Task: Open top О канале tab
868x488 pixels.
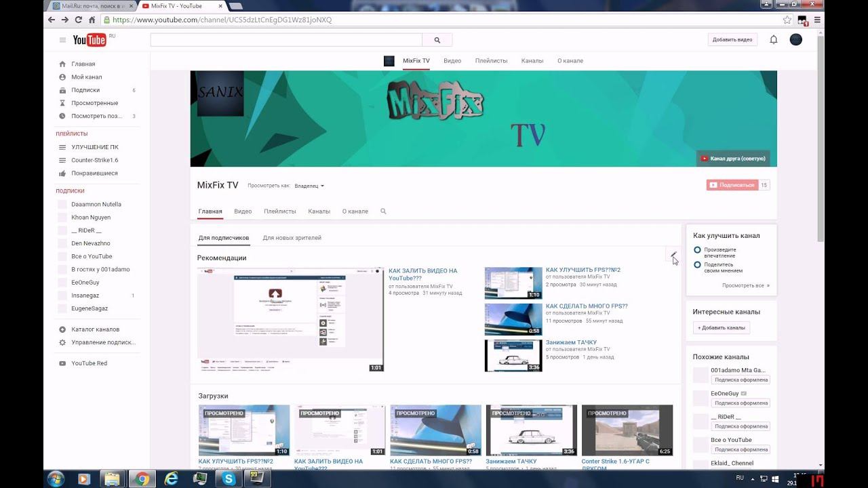Action: 570,61
